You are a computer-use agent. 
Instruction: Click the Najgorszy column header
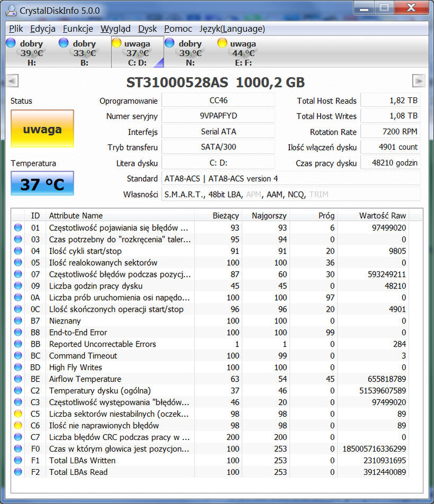tap(266, 215)
